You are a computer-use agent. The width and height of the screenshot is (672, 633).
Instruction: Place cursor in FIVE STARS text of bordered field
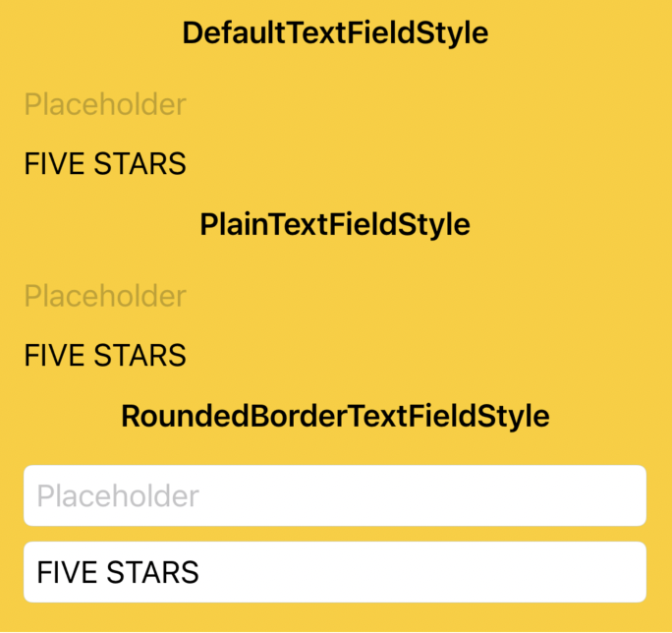118,572
